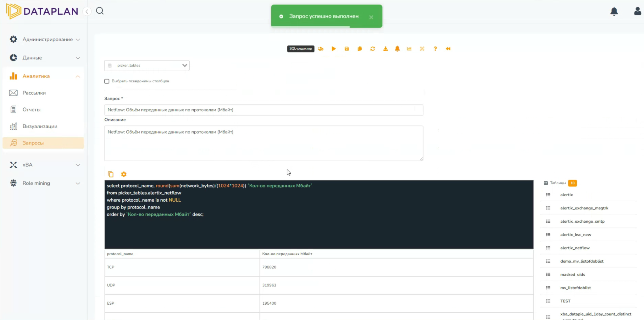Viewport: 644px width, 320px height.
Task: Collapse the sidebar with the arrow button
Action: [87, 12]
